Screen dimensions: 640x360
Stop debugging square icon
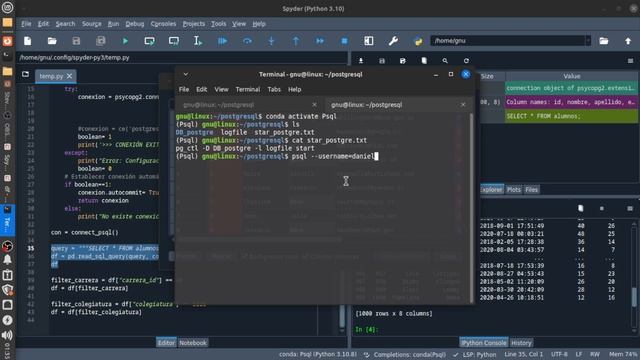click(344, 41)
